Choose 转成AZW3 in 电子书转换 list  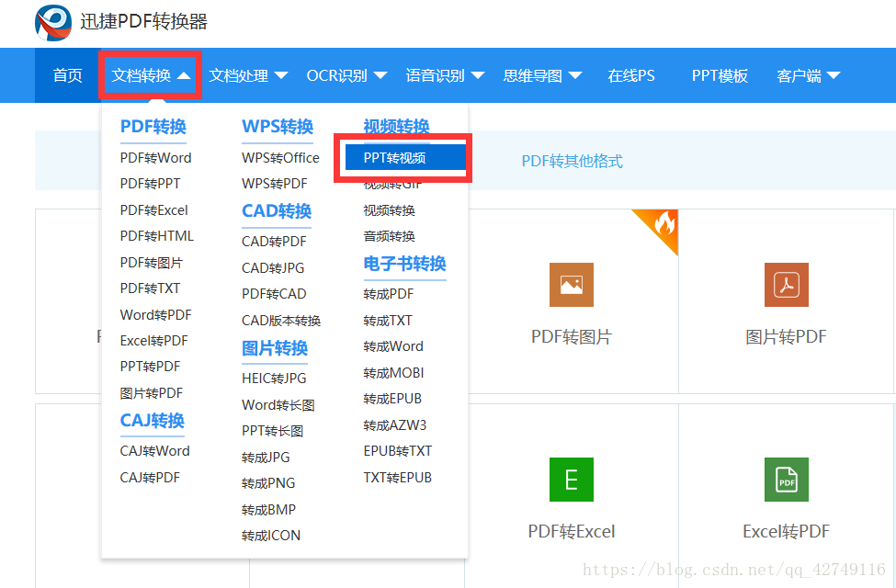point(395,425)
